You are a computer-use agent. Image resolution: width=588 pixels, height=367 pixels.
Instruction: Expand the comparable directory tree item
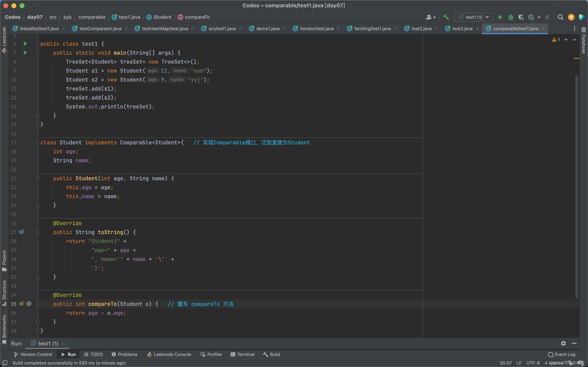click(x=92, y=17)
